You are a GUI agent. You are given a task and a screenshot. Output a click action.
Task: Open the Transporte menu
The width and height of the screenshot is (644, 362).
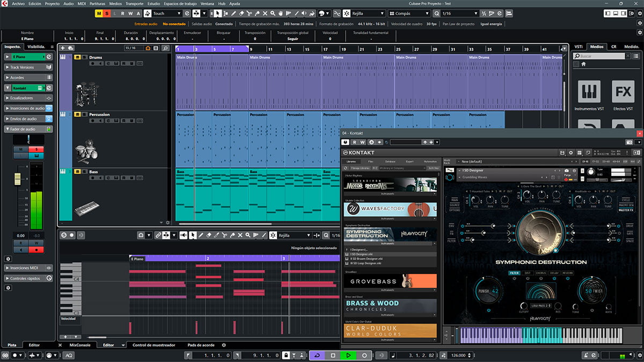[134, 3]
